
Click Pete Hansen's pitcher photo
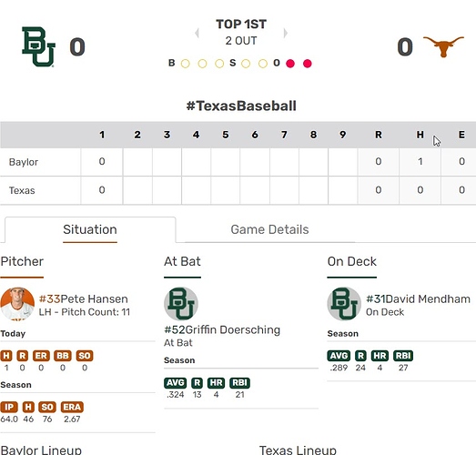[17, 304]
